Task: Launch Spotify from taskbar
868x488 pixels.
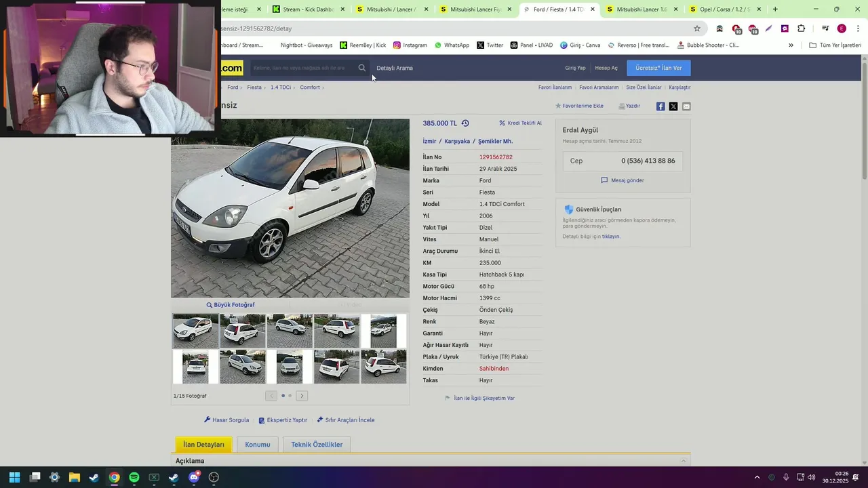Action: click(x=134, y=477)
